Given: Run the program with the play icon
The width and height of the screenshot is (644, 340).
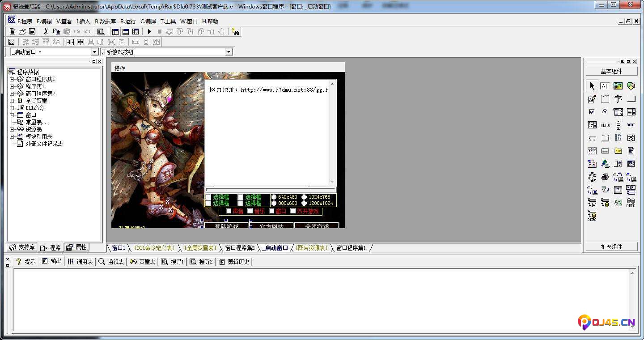Looking at the screenshot, I should (149, 31).
